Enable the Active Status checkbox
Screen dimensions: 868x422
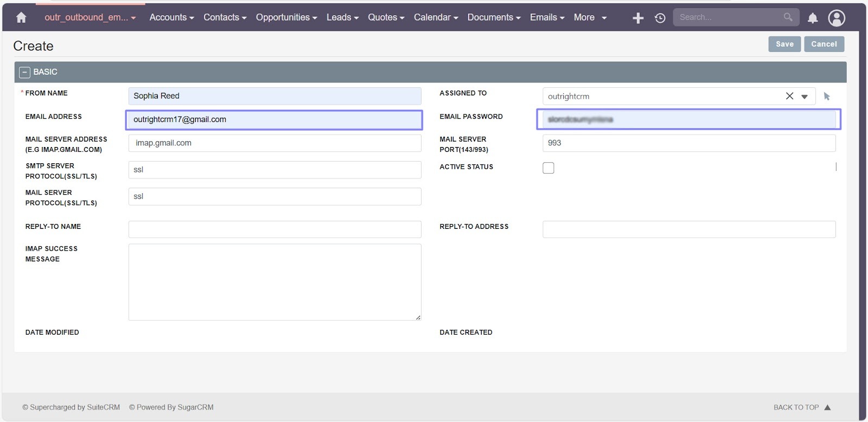click(x=548, y=168)
